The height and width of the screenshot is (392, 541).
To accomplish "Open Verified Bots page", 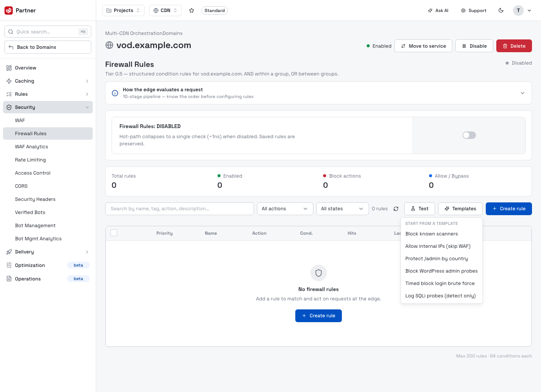I will 48,213.
